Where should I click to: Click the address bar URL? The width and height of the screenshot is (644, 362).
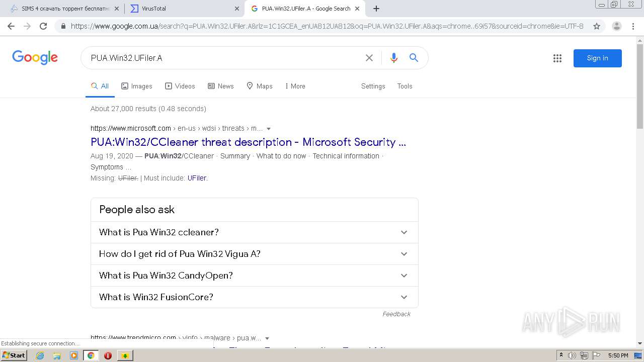click(x=327, y=26)
